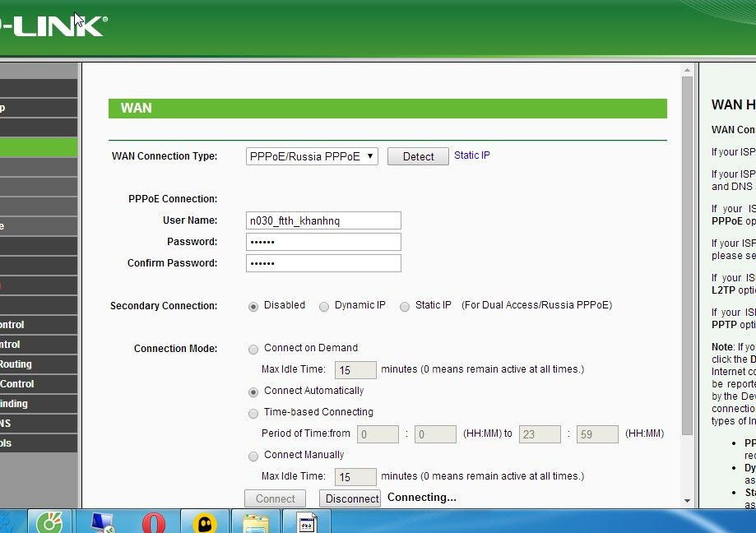Click the vertical scrollbar thumb of the WAN page

coord(687,257)
